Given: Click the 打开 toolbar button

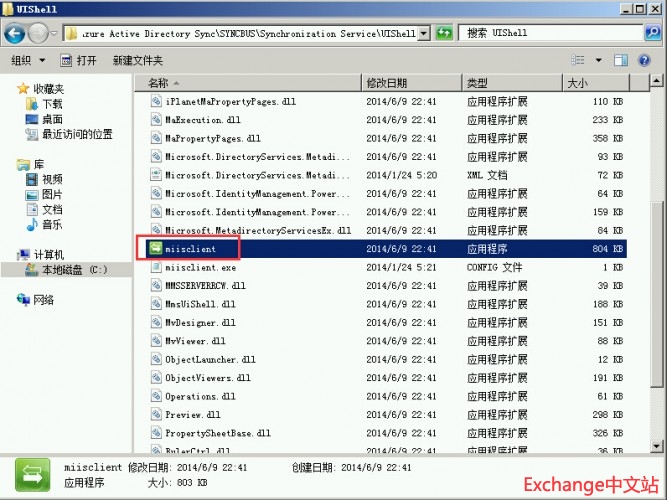Looking at the screenshot, I should point(79,61).
